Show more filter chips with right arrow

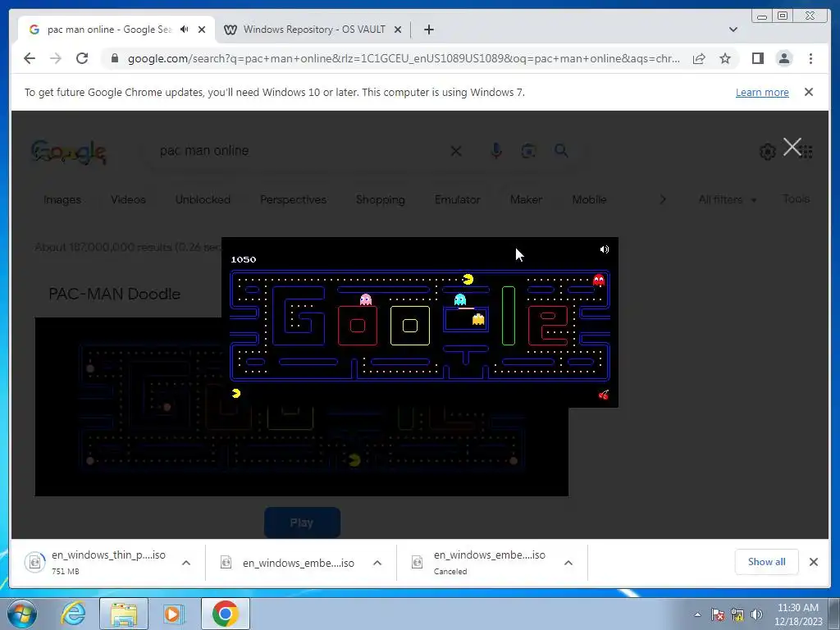coord(663,199)
